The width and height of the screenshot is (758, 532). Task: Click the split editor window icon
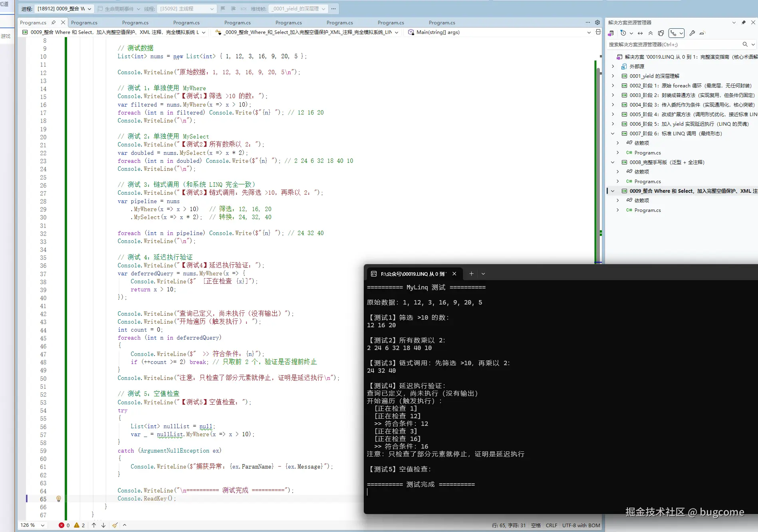tap(598, 32)
